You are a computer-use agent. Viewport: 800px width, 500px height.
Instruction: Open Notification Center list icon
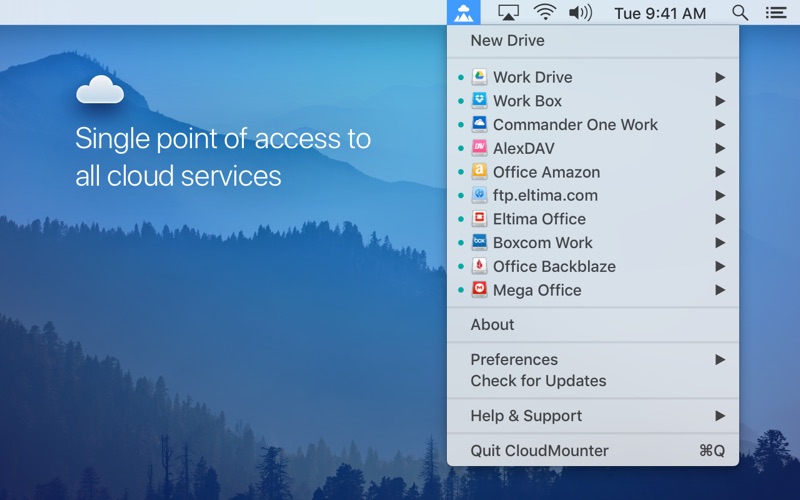click(x=776, y=12)
